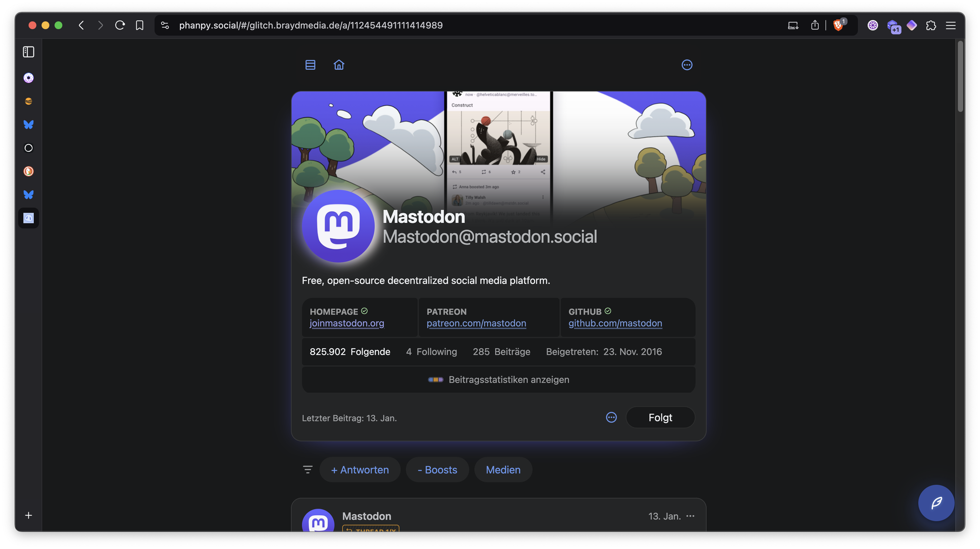Open the Extensions puzzle piece menu
The image size is (980, 549).
click(x=931, y=25)
